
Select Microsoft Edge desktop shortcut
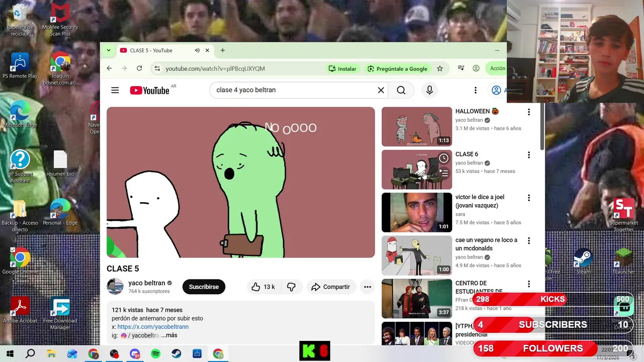coord(20,114)
